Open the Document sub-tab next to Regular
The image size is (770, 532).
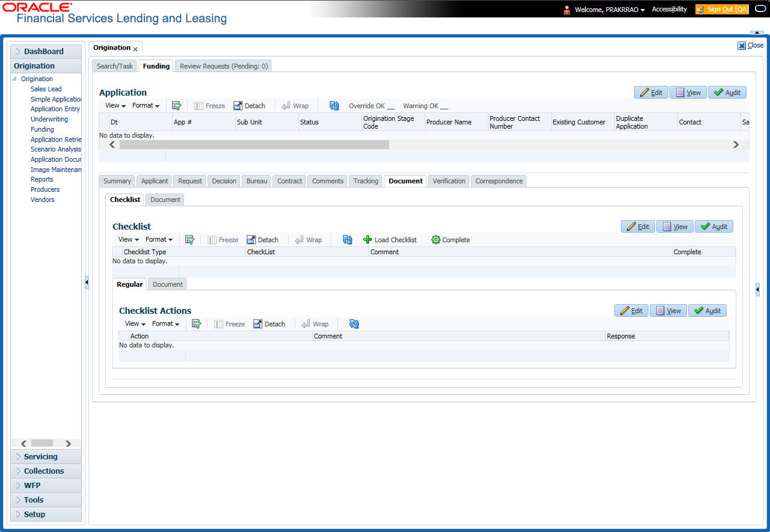coord(168,284)
